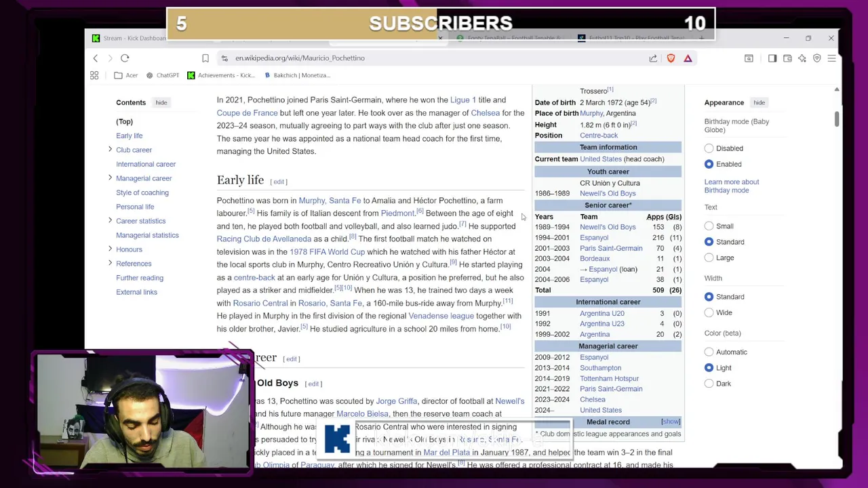Open Further reading in contents

click(x=140, y=278)
